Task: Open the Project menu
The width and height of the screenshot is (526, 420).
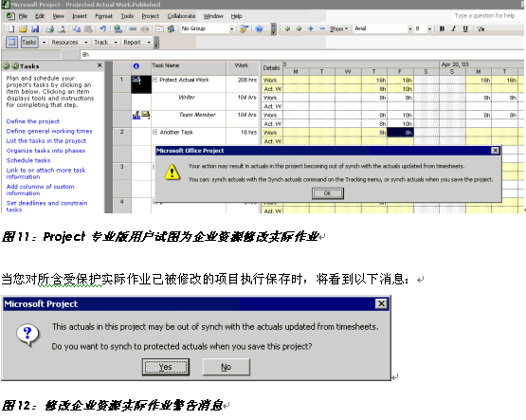Action: [151, 16]
